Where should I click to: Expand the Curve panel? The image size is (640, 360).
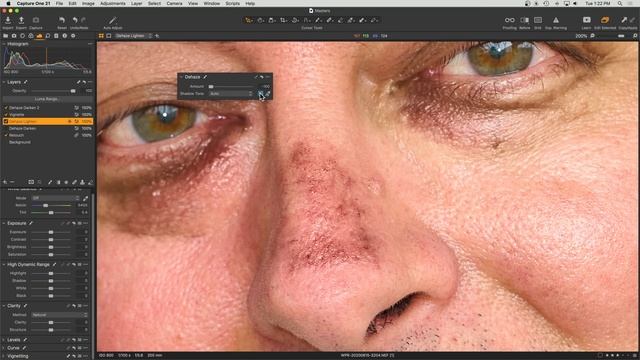coord(4,348)
